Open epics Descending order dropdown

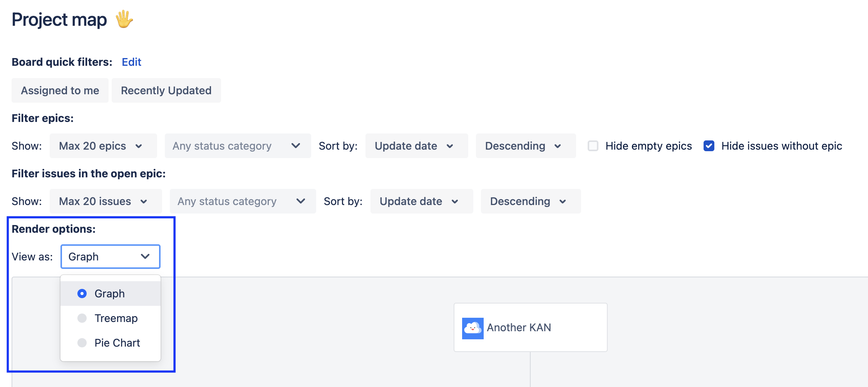point(526,146)
